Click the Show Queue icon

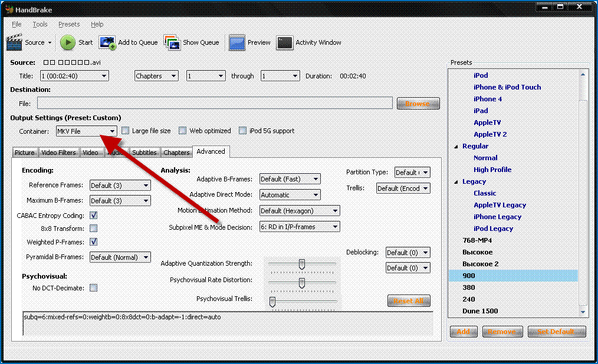(172, 42)
